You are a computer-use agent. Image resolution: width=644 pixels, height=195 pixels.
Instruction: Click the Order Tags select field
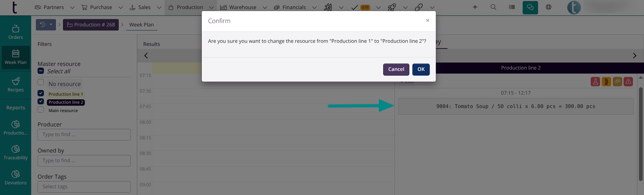84,187
